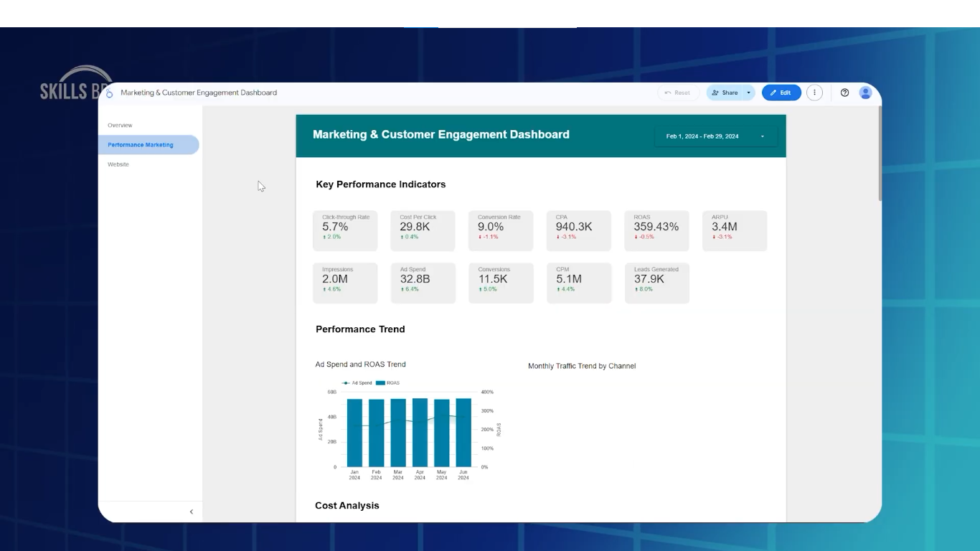Click the Click-through Rate scorecard
The height and width of the screenshot is (551, 980).
(345, 230)
